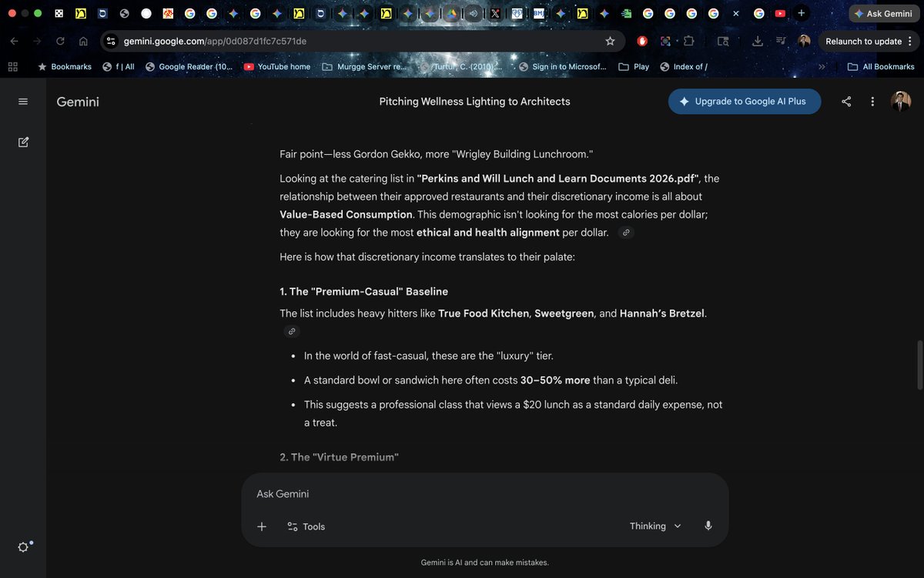Image resolution: width=924 pixels, height=578 pixels.
Task: Switch to the YouTube tab
Action: click(x=780, y=13)
